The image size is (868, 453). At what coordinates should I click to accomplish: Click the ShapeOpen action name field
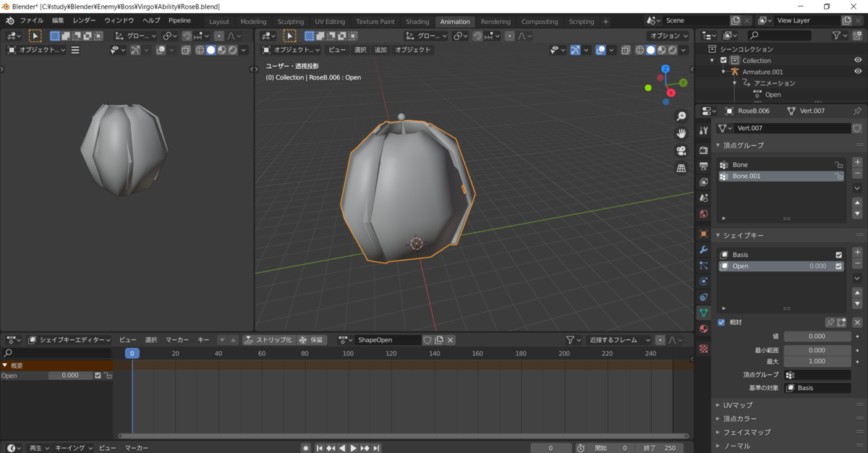(388, 339)
